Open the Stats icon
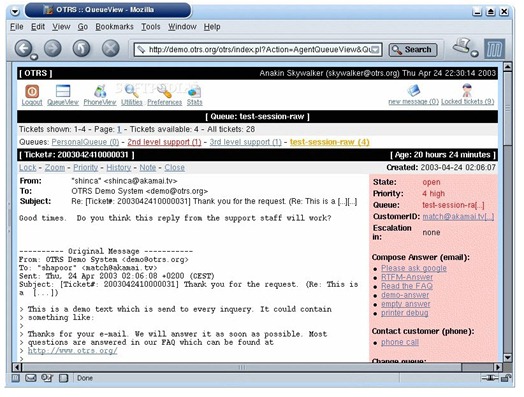This screenshot has height=397, width=524. [194, 91]
